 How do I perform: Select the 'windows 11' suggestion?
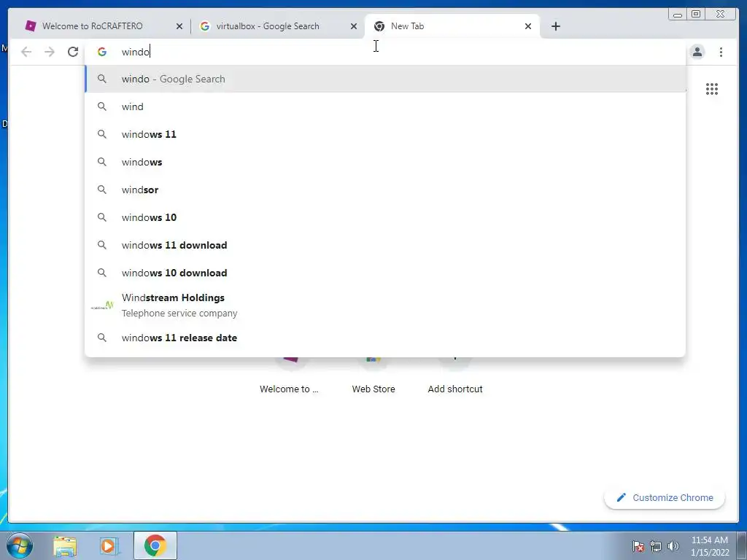point(385,134)
